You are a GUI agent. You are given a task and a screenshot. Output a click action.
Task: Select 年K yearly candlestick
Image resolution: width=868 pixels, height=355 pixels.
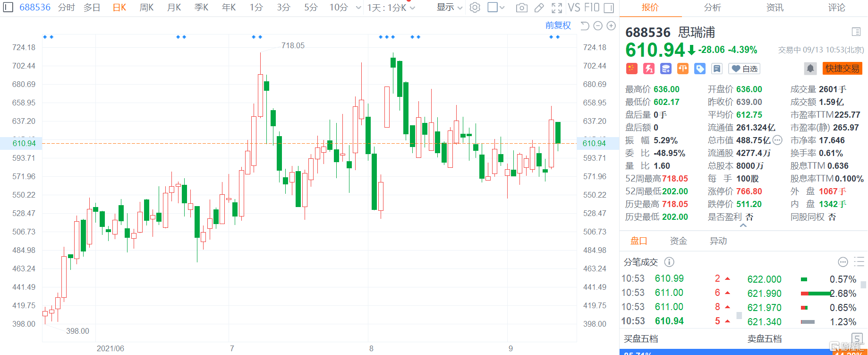tap(229, 8)
